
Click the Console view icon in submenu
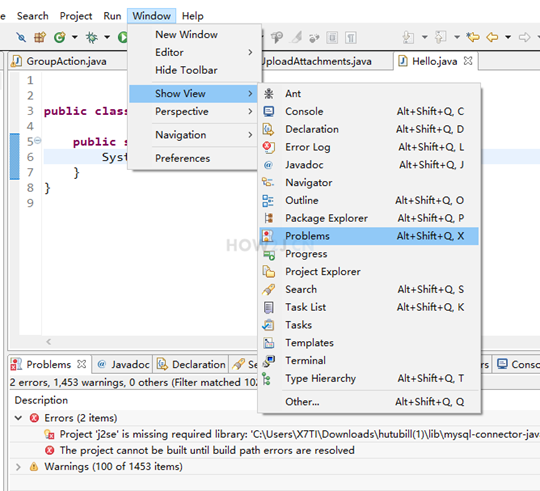269,111
